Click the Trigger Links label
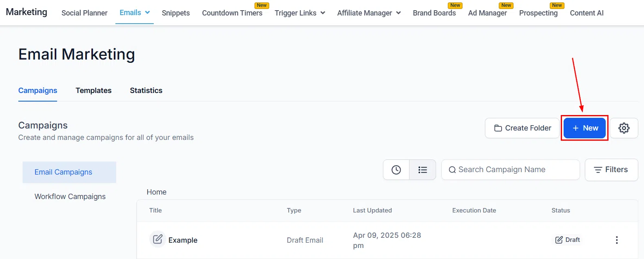Viewport: 644px width, 259px height. (295, 13)
